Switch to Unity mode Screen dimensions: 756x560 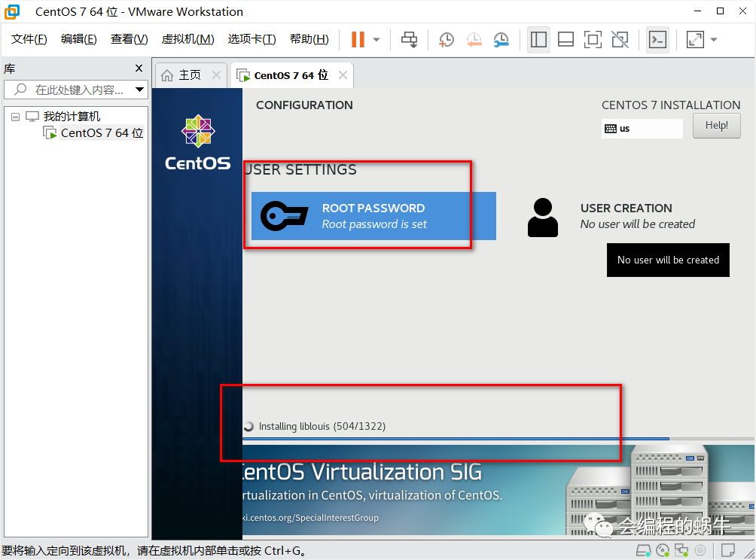(x=620, y=40)
